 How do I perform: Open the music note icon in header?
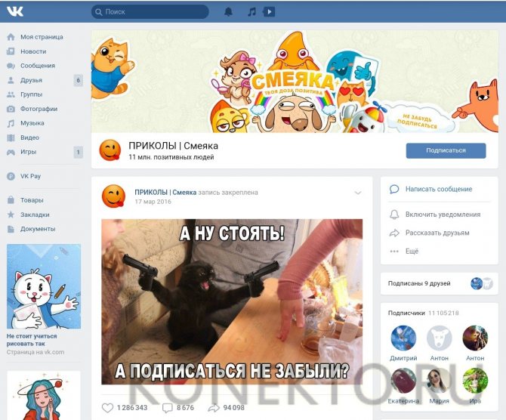tap(251, 12)
